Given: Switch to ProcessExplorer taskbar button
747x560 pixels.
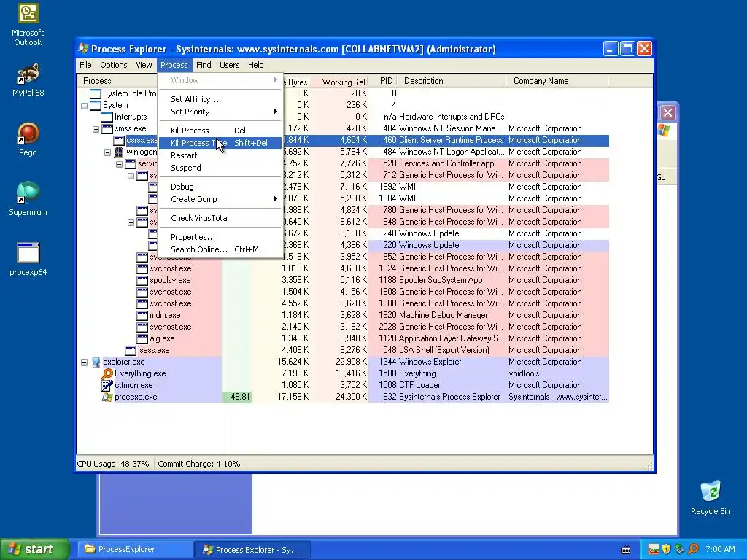Looking at the screenshot, I should (x=136, y=550).
